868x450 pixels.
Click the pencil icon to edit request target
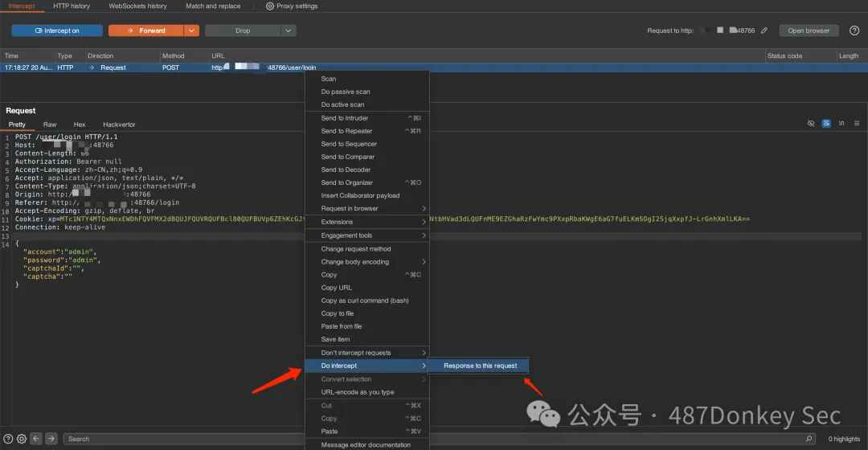tap(764, 31)
